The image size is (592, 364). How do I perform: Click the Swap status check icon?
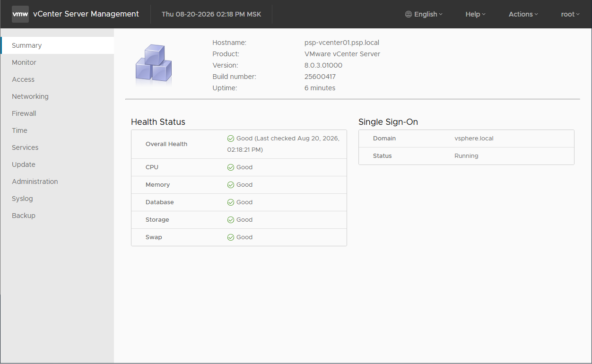231,237
